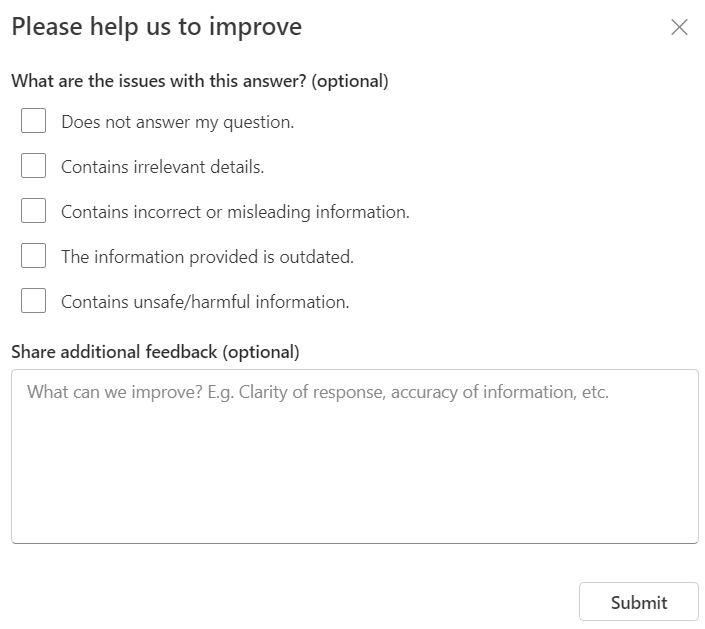
Task: Select the 'information provided is outdated' checkbox
Action: 34,256
